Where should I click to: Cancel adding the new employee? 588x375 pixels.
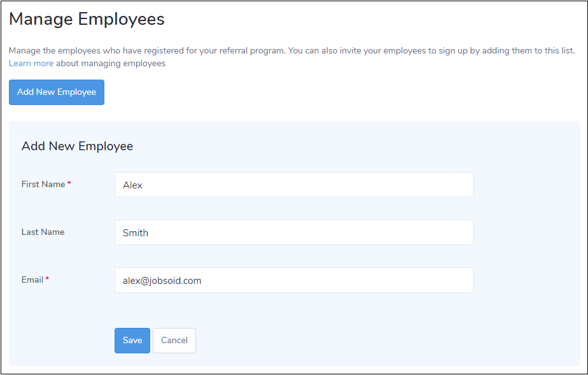click(174, 340)
